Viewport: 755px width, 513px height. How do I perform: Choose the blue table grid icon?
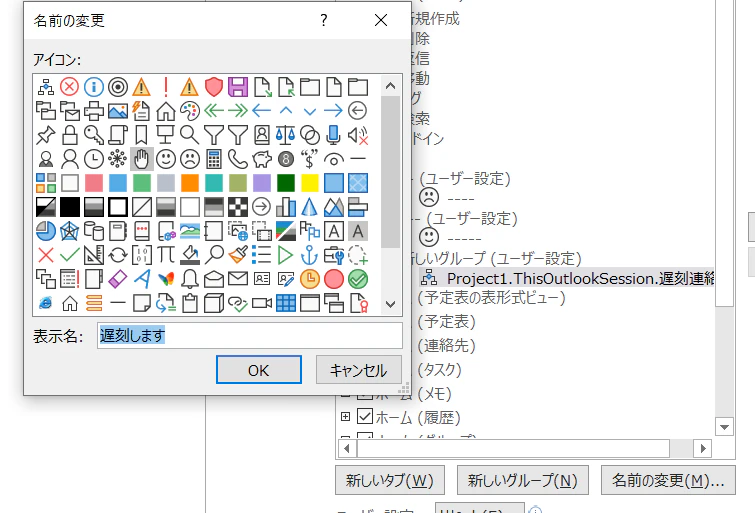pos(286,303)
